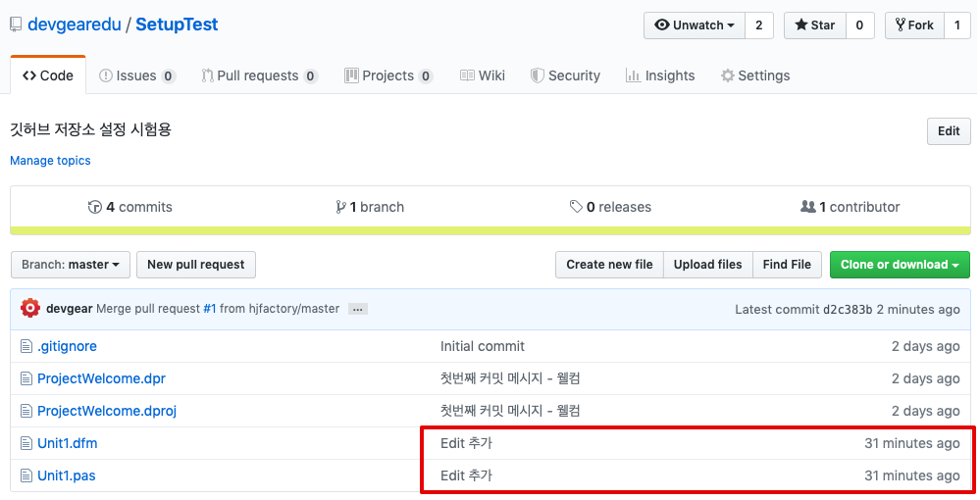
Task: Open the Edit 추가 commit for Unit1.pas
Action: pyautogui.click(x=466, y=476)
